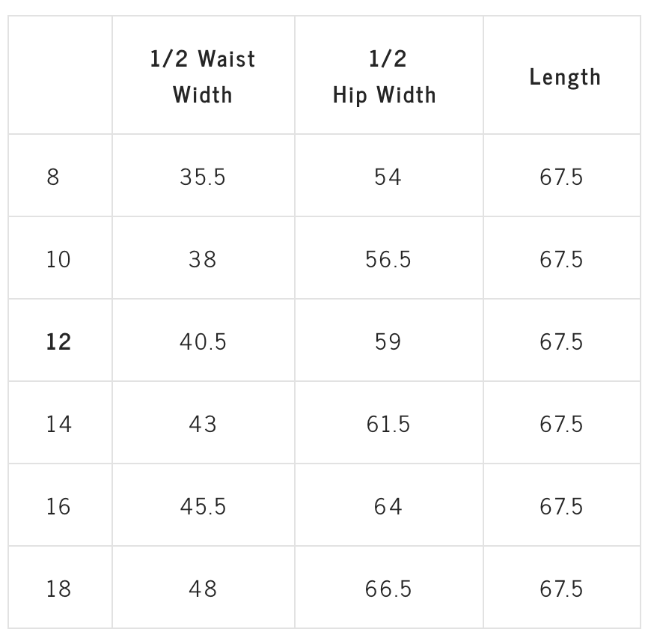Image resolution: width=651 pixels, height=644 pixels.
Task: Click the 43 waist width value
Action: point(203,424)
